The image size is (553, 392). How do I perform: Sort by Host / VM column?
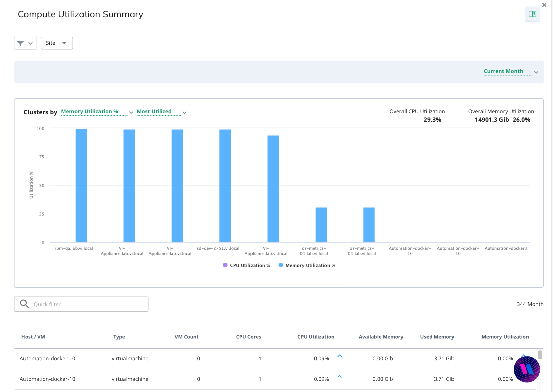coord(33,337)
